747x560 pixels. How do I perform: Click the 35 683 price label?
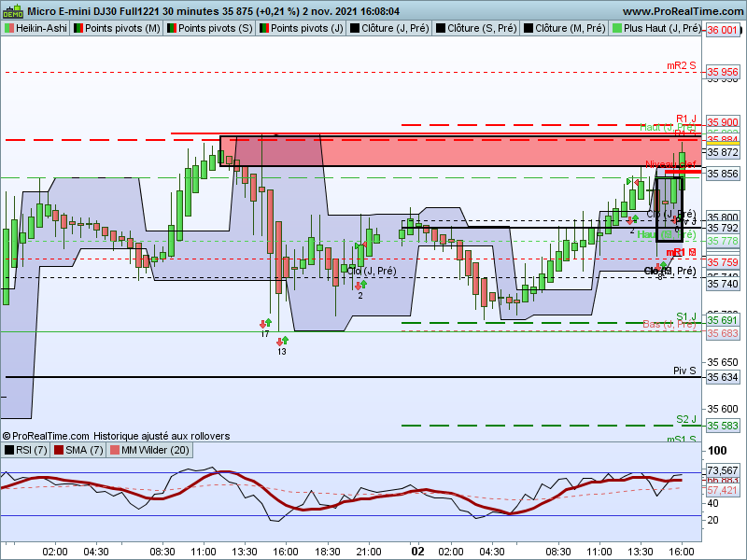(722, 333)
